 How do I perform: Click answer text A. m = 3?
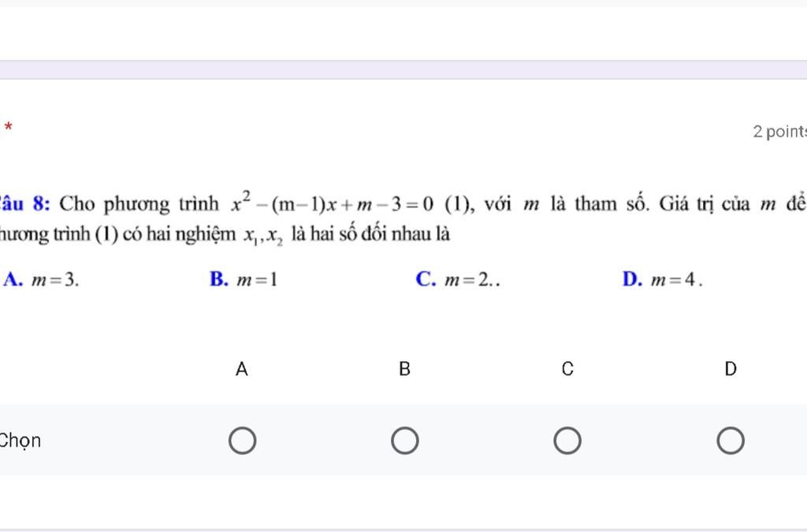click(x=41, y=279)
